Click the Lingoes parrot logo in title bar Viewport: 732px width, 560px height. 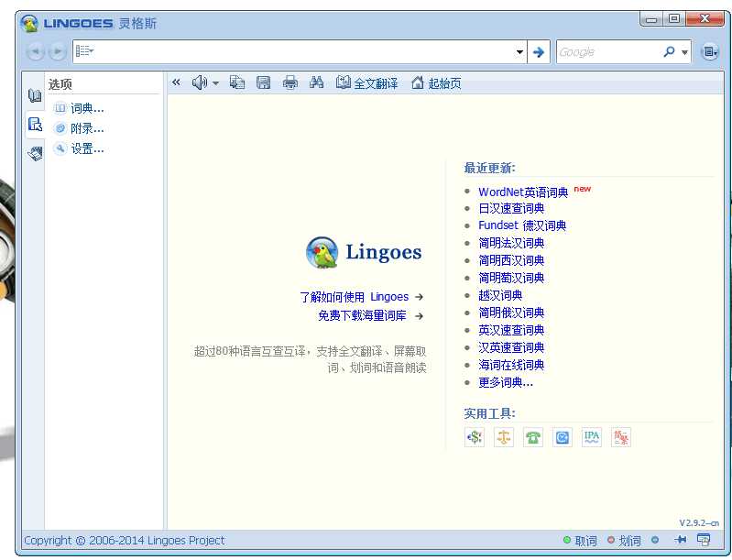click(29, 23)
